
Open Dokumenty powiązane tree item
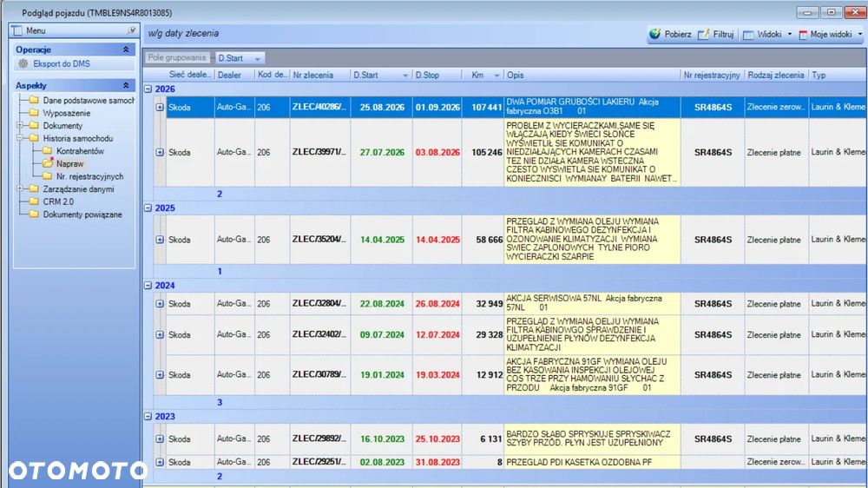(x=82, y=214)
